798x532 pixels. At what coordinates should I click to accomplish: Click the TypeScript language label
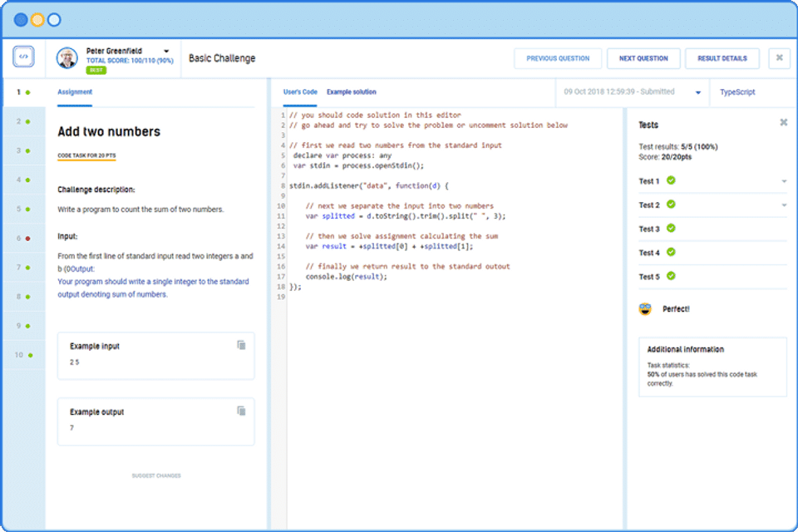737,92
